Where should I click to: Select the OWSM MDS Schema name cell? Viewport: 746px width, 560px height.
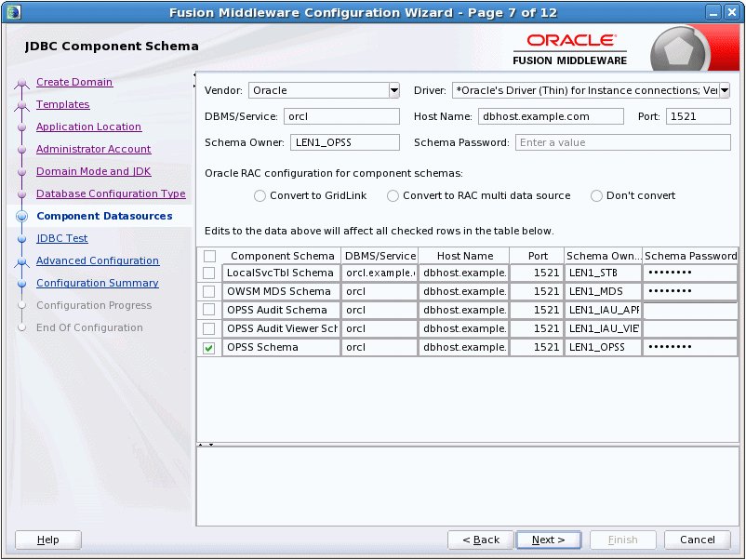[281, 292]
